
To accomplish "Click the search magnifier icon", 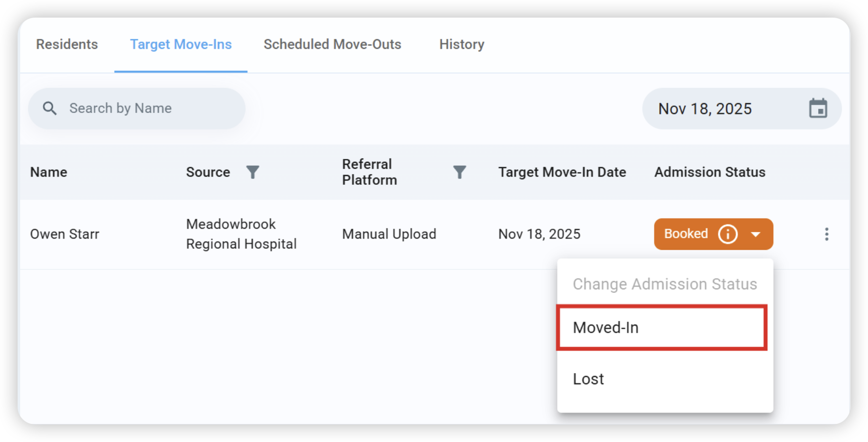I will pos(49,108).
